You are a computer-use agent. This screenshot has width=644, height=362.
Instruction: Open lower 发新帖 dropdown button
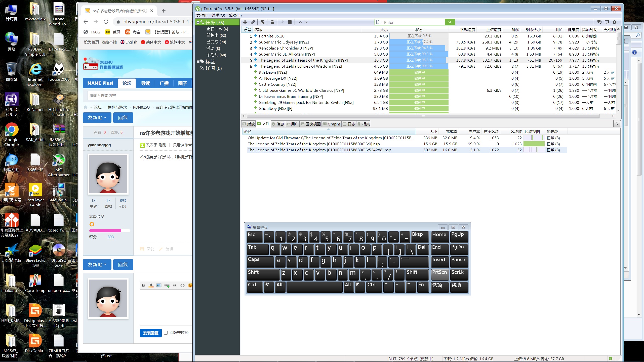click(x=97, y=264)
